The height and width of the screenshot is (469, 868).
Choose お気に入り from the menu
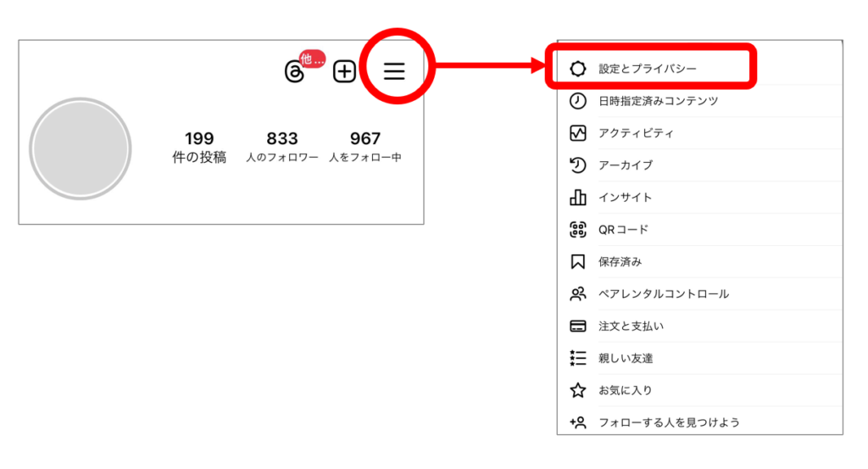626,391
